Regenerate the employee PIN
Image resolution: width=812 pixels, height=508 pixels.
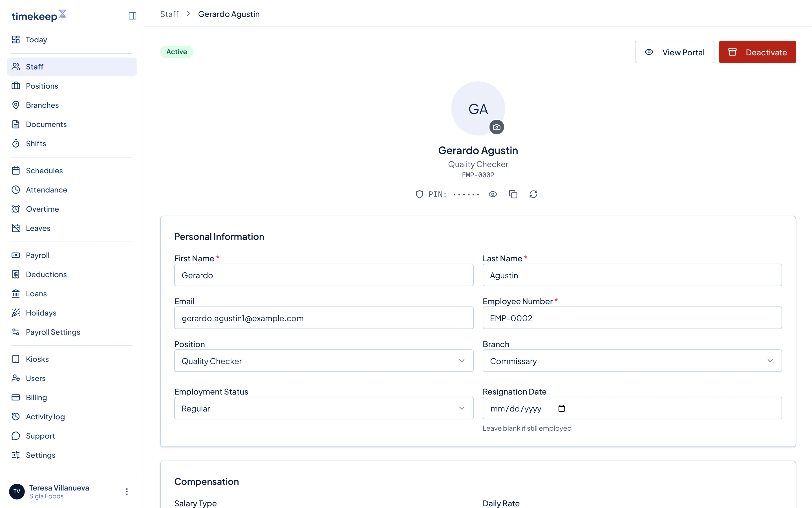click(x=533, y=194)
